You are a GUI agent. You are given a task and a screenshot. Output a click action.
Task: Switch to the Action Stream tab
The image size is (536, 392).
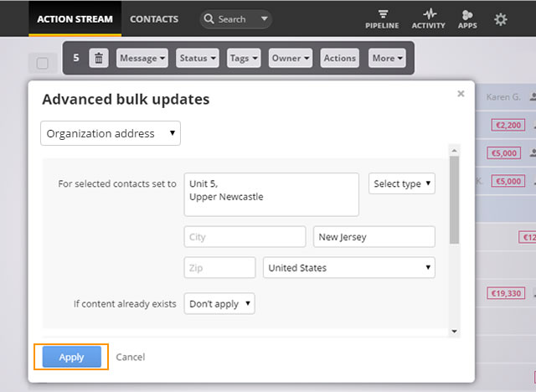pyautogui.click(x=75, y=18)
